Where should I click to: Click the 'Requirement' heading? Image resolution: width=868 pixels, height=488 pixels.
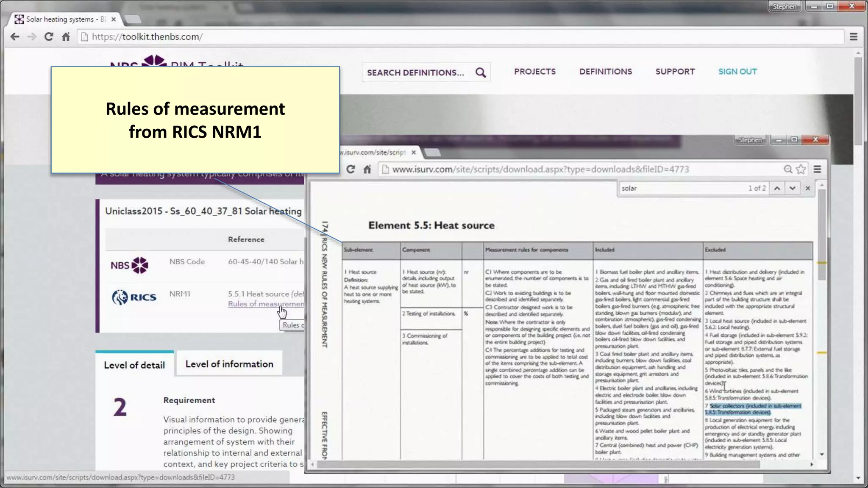click(189, 400)
